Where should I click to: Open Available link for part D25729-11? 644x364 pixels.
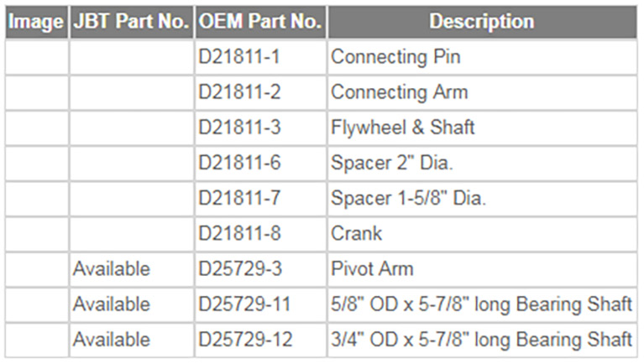tap(112, 304)
